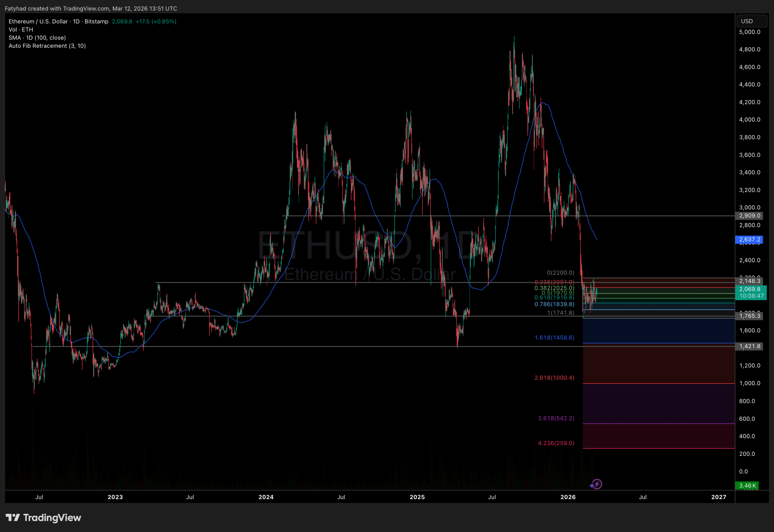Click the 3,000.0 price axis label
Image resolution: width=774 pixels, height=532 pixels.
click(x=750, y=207)
